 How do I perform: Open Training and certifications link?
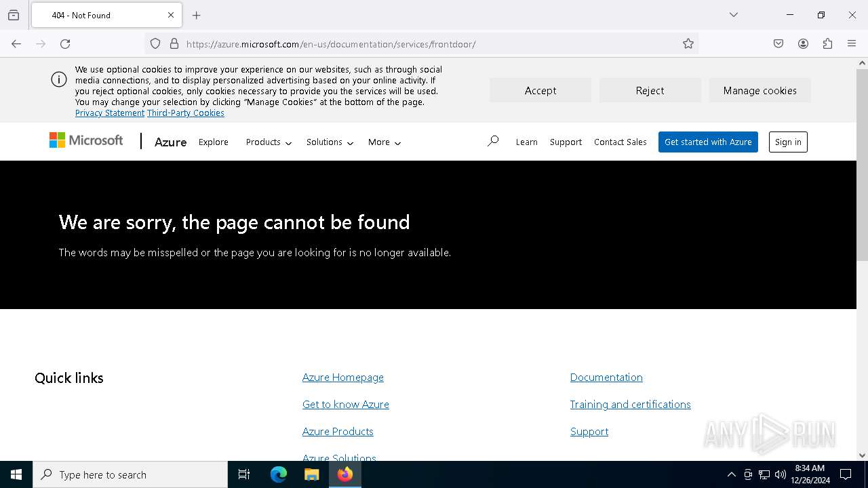click(x=631, y=405)
